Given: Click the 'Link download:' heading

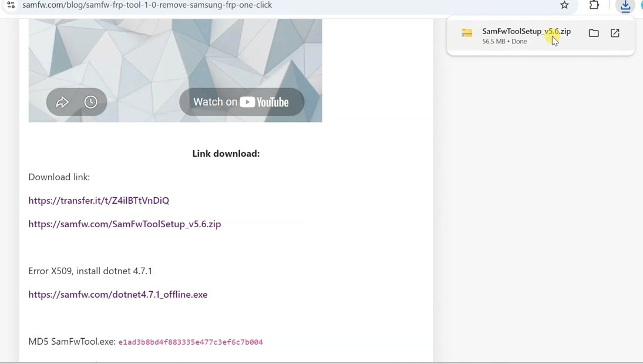Looking at the screenshot, I should point(226,154).
